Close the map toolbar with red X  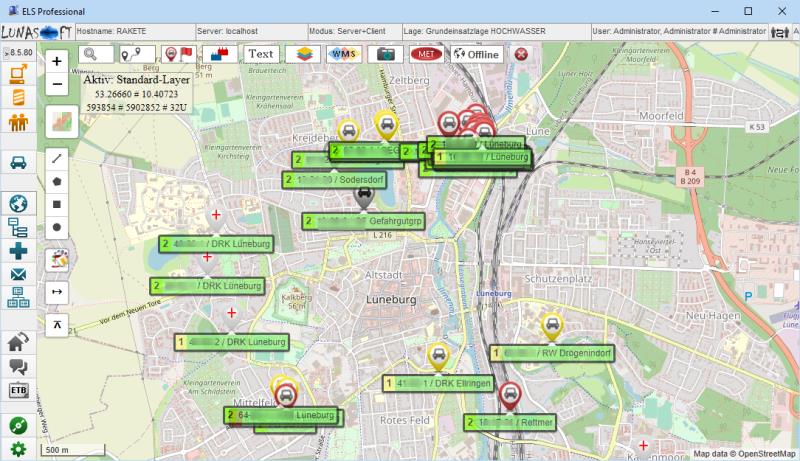click(x=521, y=54)
